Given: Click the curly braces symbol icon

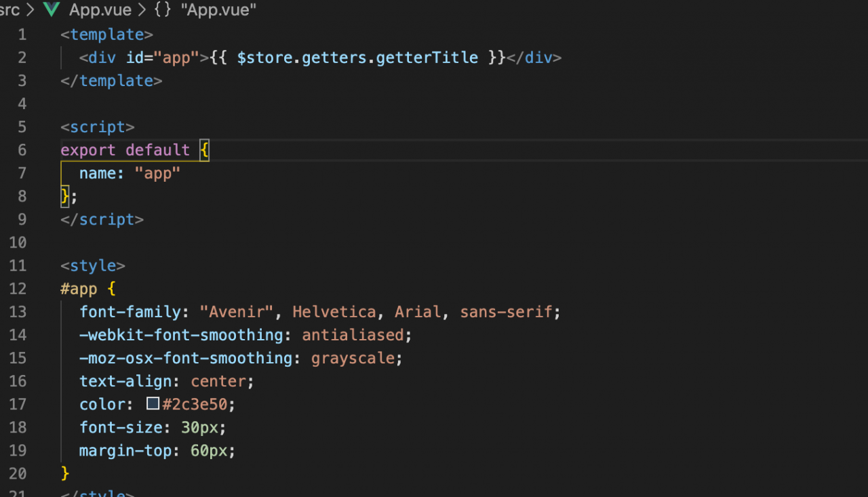Looking at the screenshot, I should click(x=163, y=9).
